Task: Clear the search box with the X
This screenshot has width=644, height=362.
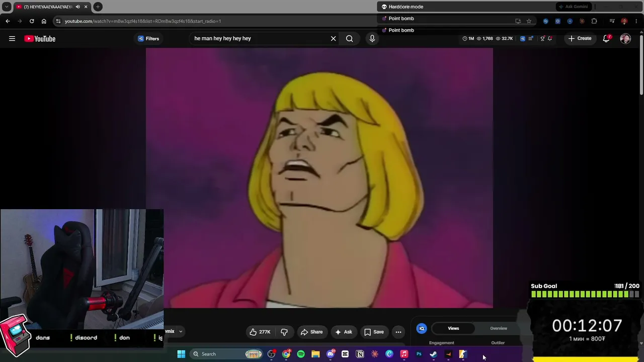Action: pos(333,38)
